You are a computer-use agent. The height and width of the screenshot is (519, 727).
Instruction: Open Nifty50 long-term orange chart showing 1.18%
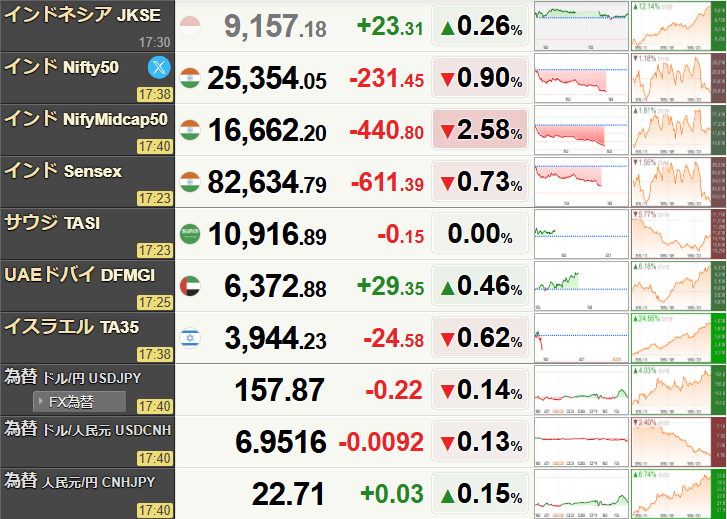679,78
